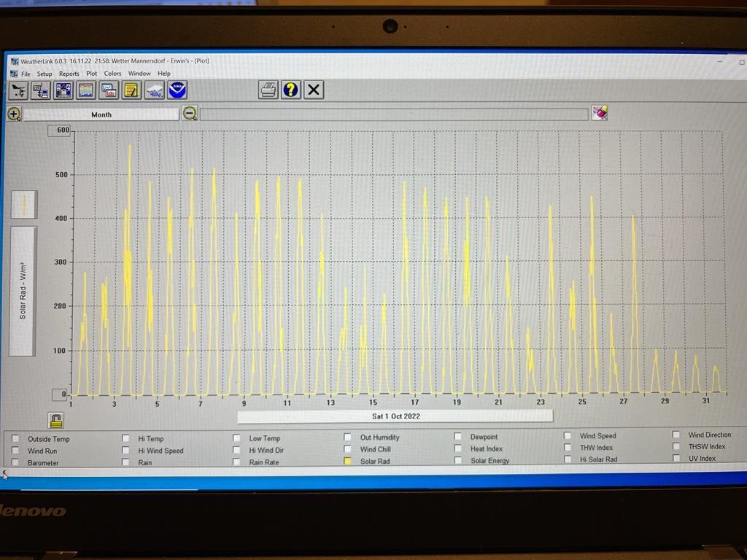The width and height of the screenshot is (747, 560).
Task: Toggle the yellow padlock icon
Action: (x=55, y=421)
